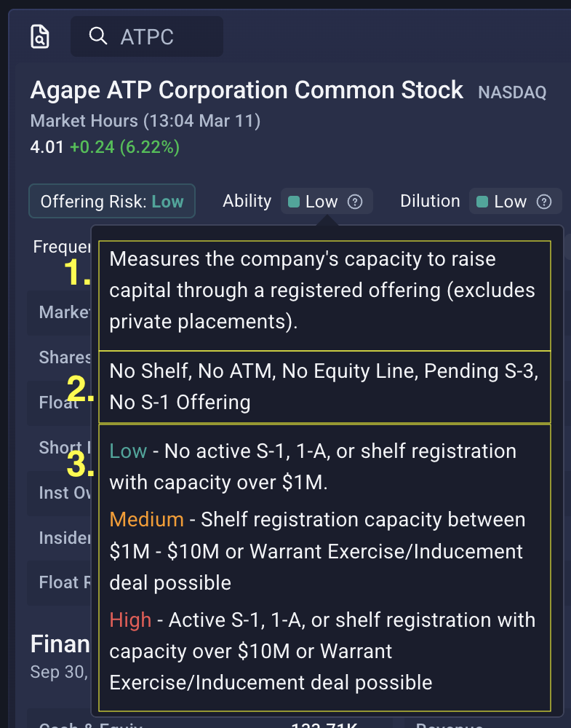571x728 pixels.
Task: Click the Agape ATP Corporation Common Stock title
Action: pyautogui.click(x=247, y=90)
